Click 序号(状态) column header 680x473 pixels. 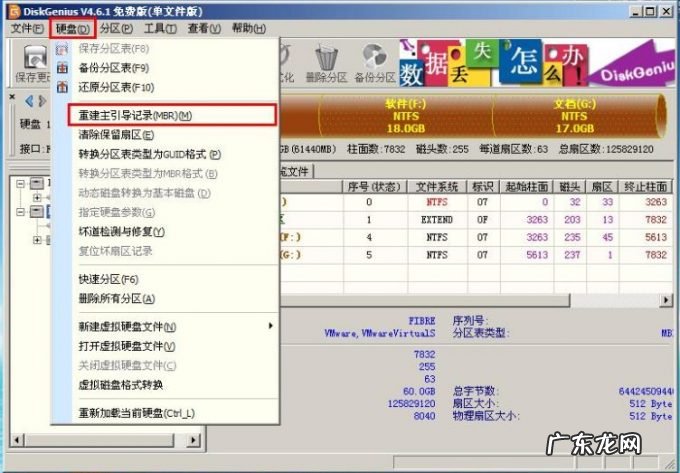tap(375, 187)
